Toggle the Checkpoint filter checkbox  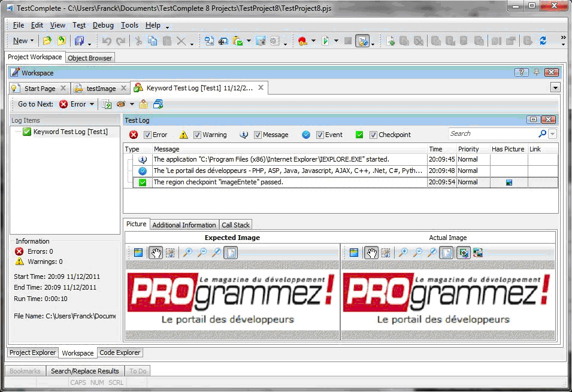pyautogui.click(x=373, y=135)
